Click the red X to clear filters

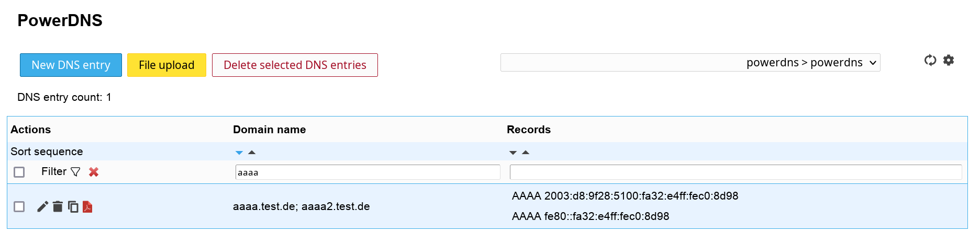(94, 172)
